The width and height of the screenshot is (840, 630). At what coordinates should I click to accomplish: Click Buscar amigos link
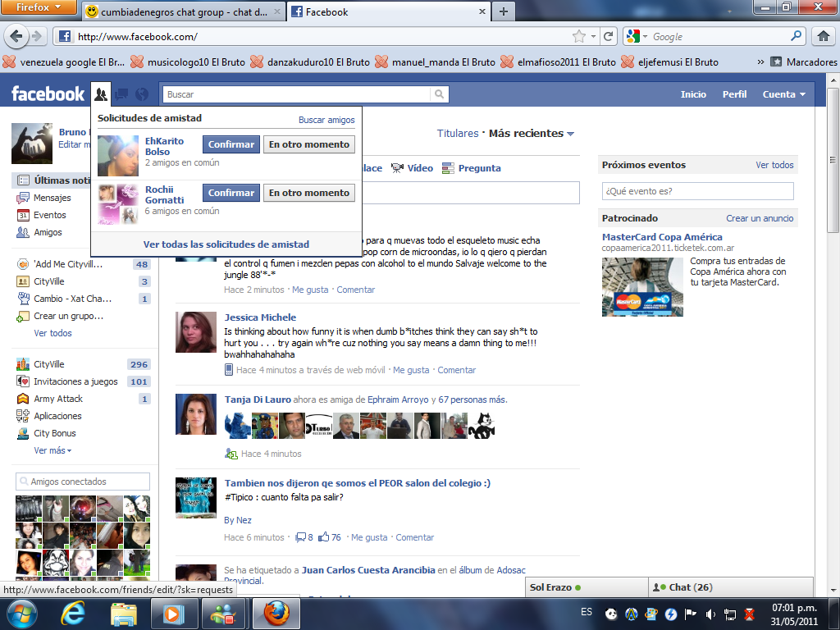pyautogui.click(x=326, y=120)
